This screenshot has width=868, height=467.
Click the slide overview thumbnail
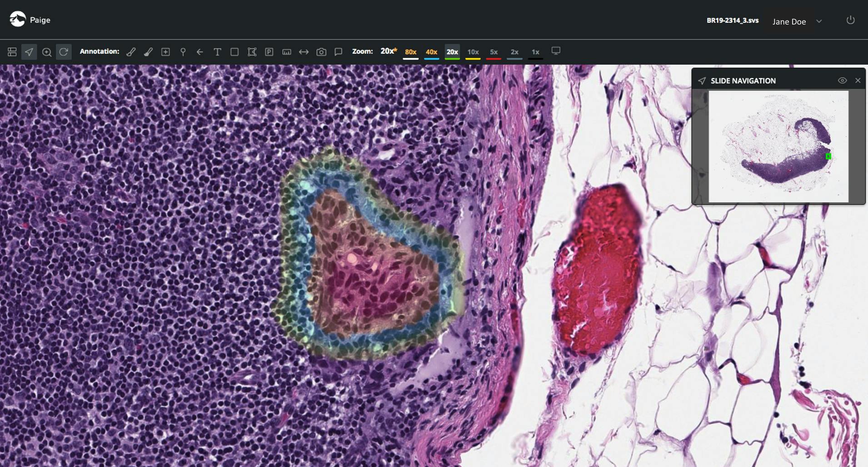pos(778,146)
